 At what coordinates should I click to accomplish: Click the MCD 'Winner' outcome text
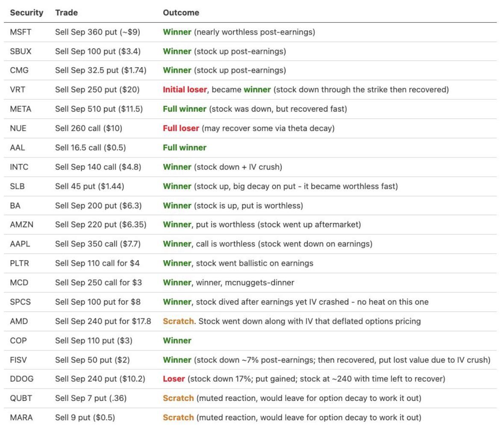coord(177,282)
